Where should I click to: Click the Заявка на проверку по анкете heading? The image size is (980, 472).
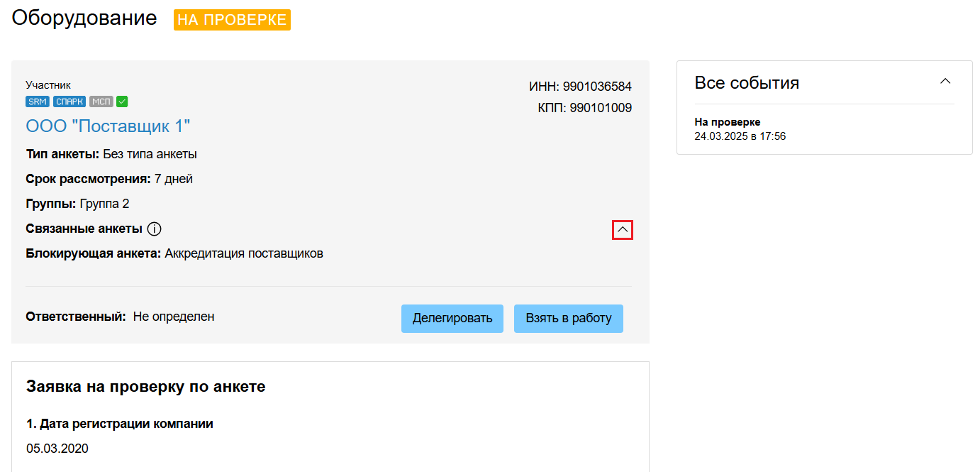pos(146,387)
